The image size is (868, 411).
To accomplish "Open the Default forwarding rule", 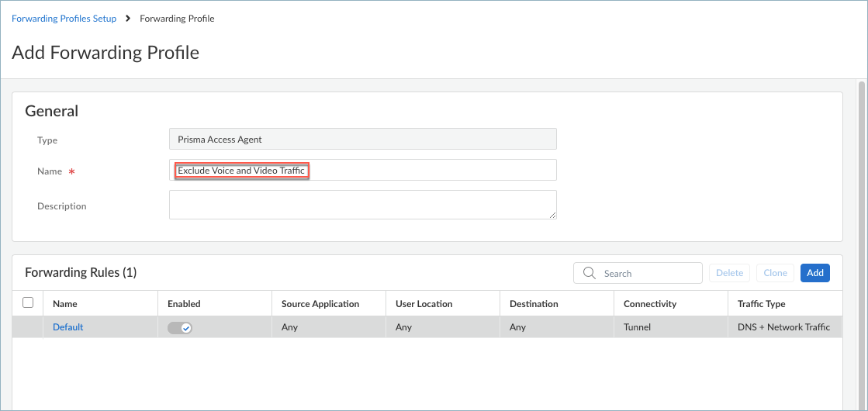I will click(x=67, y=327).
